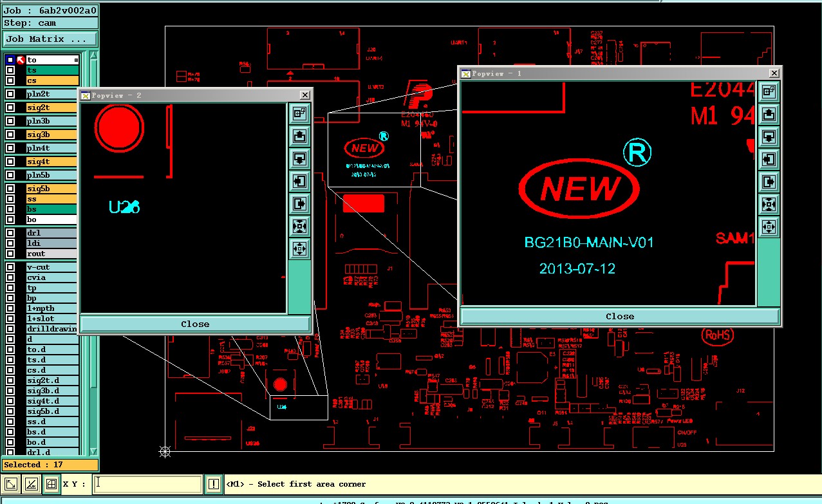Pan down in Popview - 1
The height and width of the screenshot is (504, 822).
[x=769, y=137]
